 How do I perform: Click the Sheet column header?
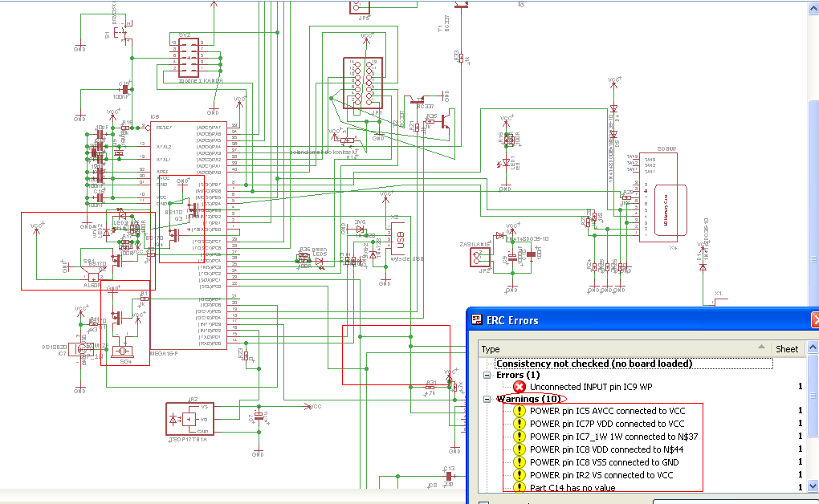[x=788, y=349]
